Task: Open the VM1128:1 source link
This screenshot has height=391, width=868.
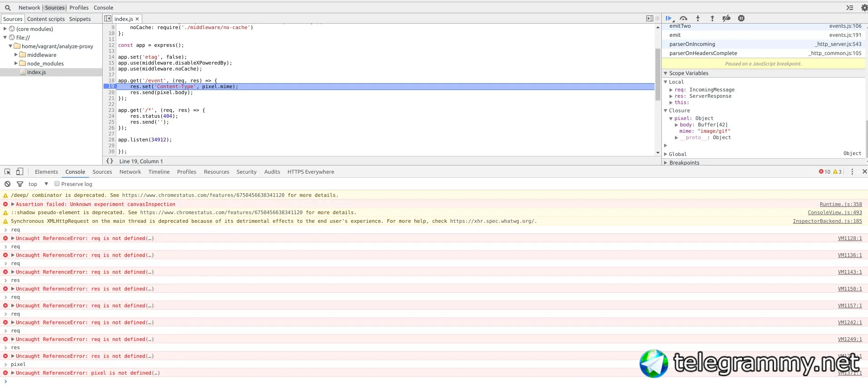Action: pyautogui.click(x=850, y=238)
